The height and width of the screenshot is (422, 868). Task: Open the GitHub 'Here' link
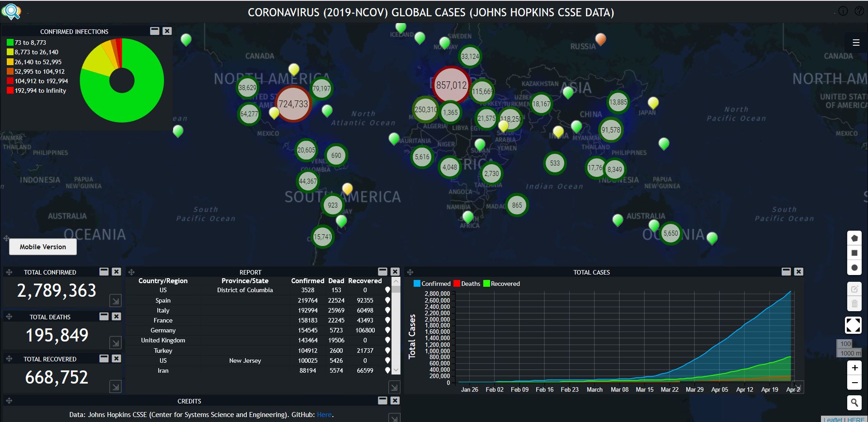324,414
